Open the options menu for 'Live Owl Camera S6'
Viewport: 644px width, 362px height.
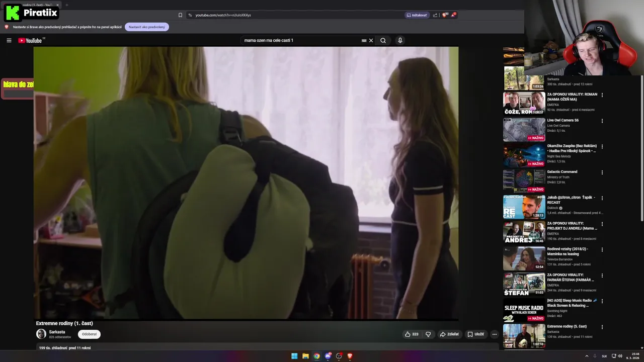pyautogui.click(x=602, y=121)
